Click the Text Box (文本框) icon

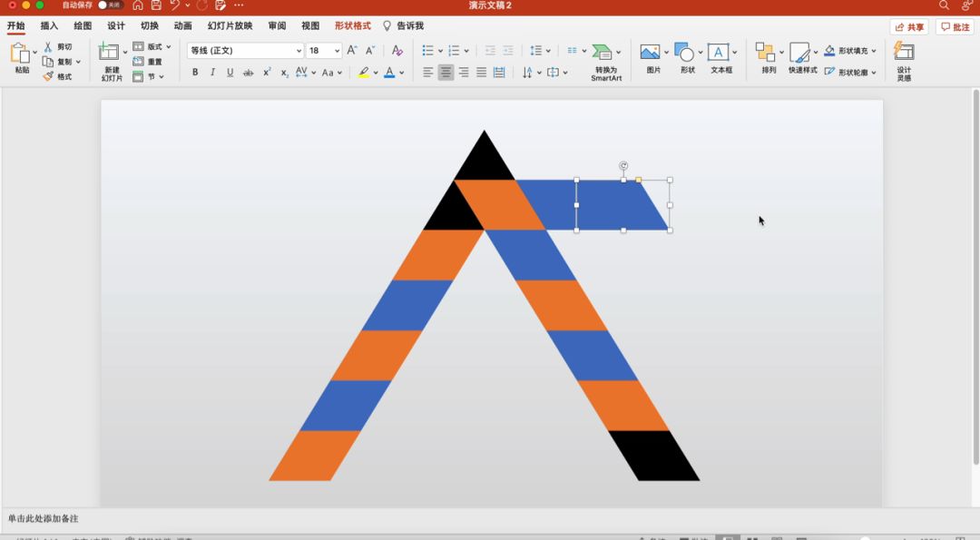(719, 53)
